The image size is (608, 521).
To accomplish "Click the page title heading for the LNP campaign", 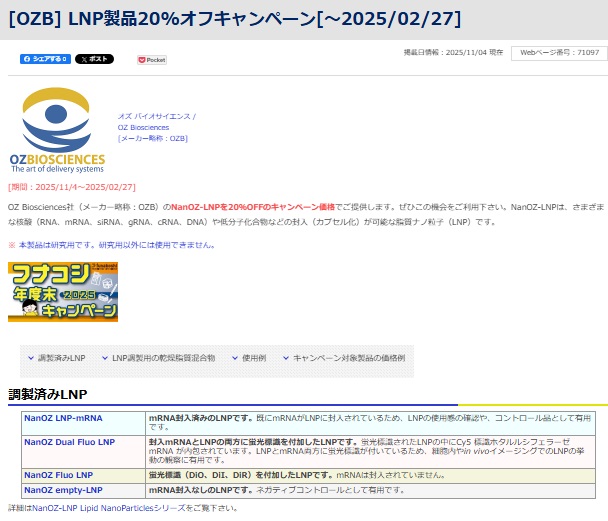I will pos(223,19).
